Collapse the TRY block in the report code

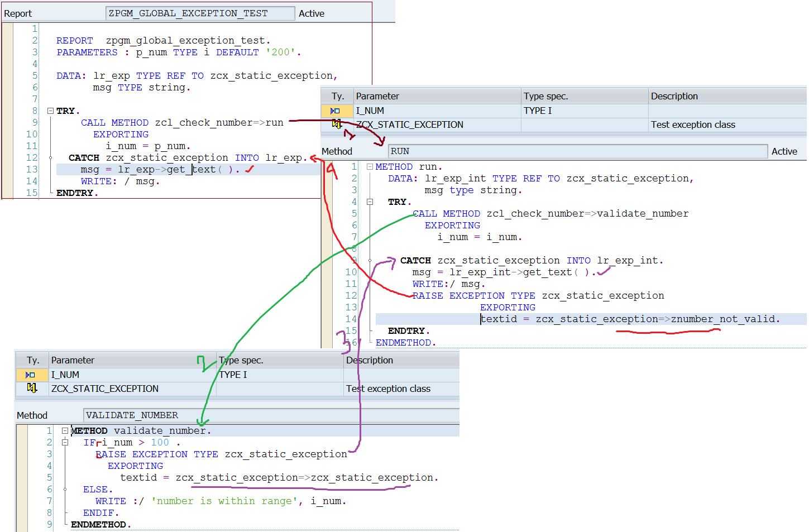click(x=50, y=111)
